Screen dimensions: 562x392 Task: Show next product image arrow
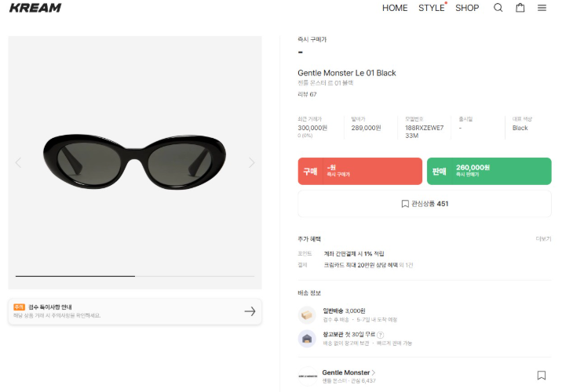click(x=252, y=162)
